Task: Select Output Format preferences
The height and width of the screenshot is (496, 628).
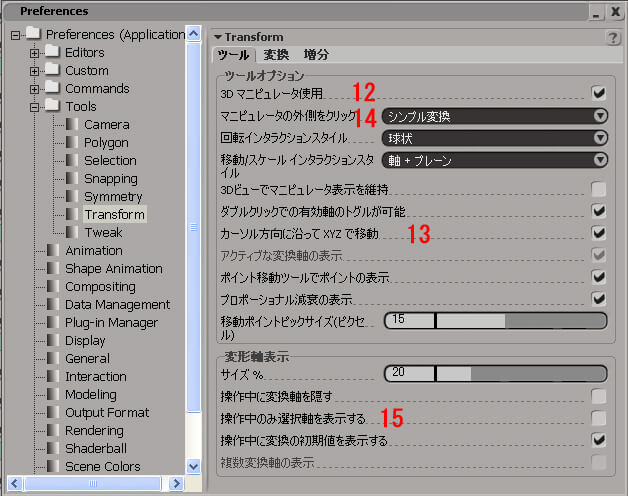Action: pyautogui.click(x=107, y=413)
